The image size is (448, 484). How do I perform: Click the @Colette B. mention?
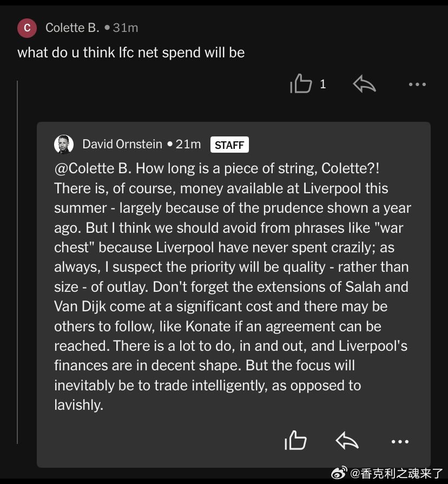[x=93, y=168]
